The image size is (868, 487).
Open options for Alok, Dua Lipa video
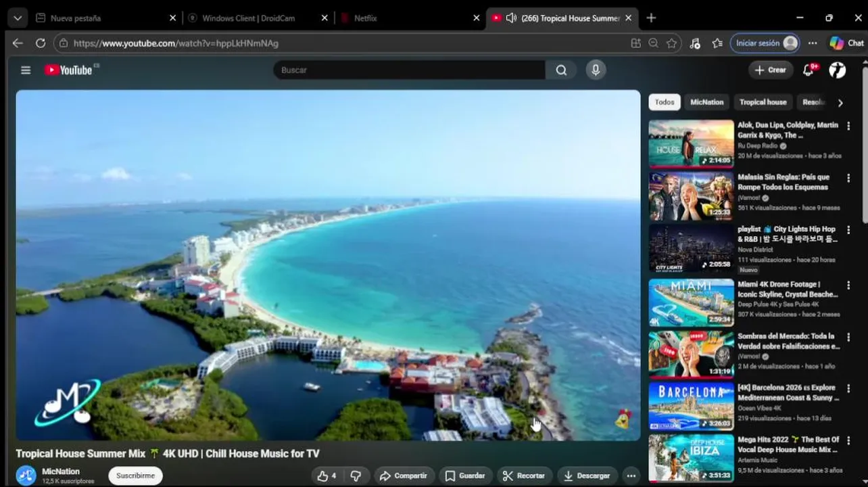848,126
